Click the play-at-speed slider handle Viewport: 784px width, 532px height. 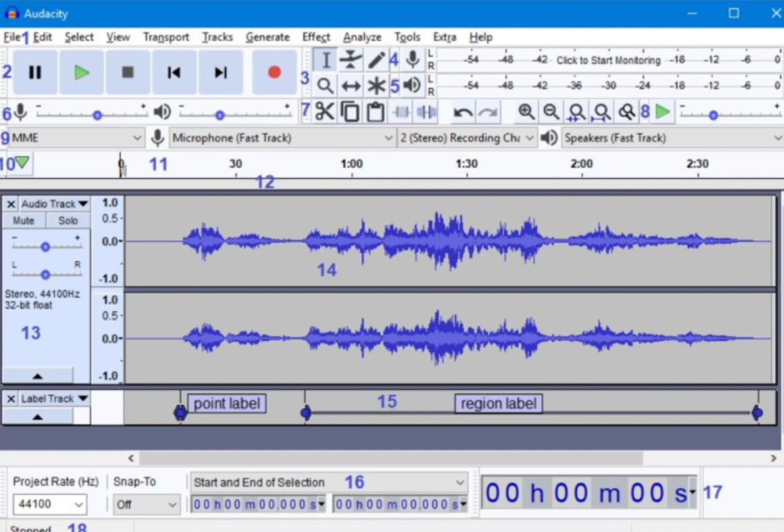[x=714, y=116]
